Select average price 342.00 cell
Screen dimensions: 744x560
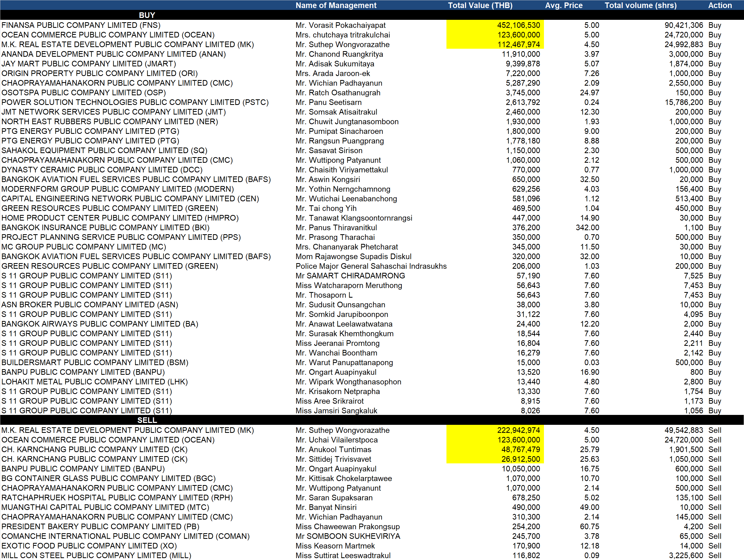(x=587, y=228)
